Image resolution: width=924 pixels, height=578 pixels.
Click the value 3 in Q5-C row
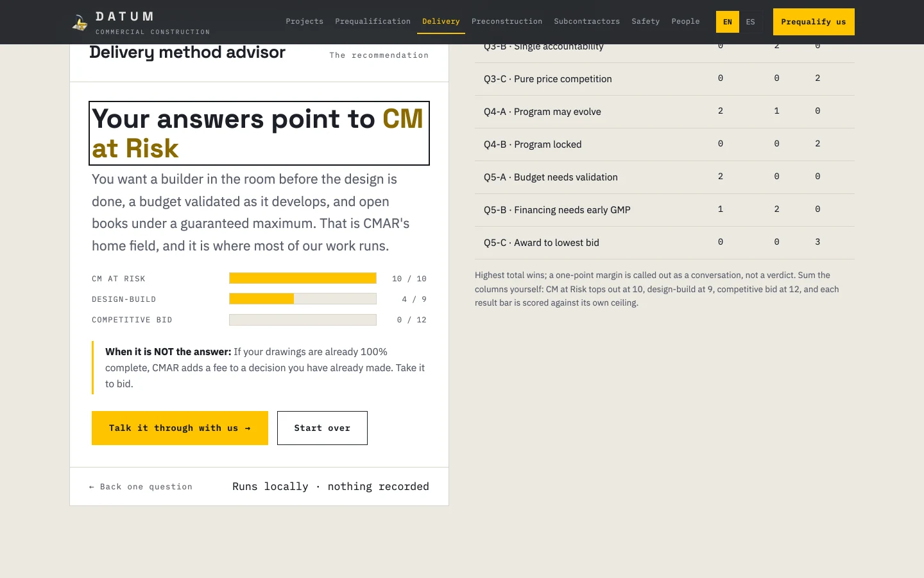click(x=817, y=242)
